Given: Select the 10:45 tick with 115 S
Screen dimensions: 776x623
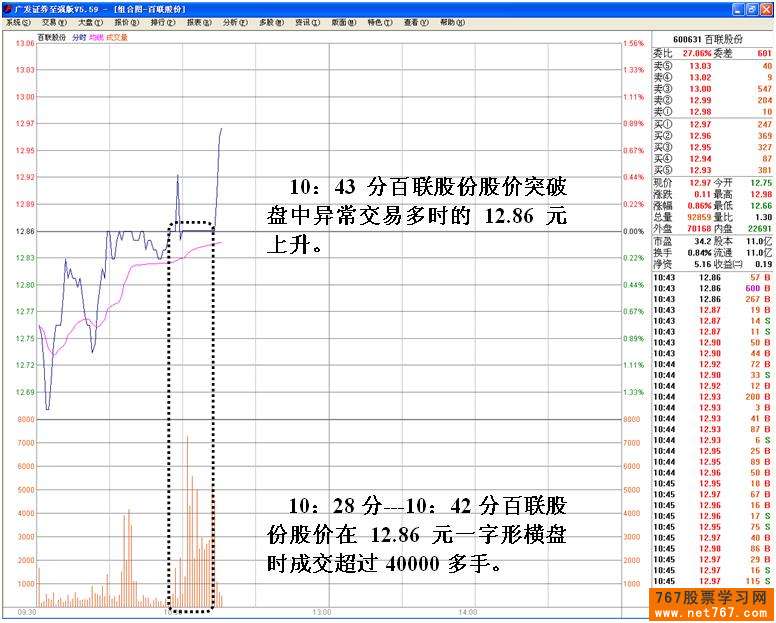Looking at the screenshot, I should [x=713, y=581].
